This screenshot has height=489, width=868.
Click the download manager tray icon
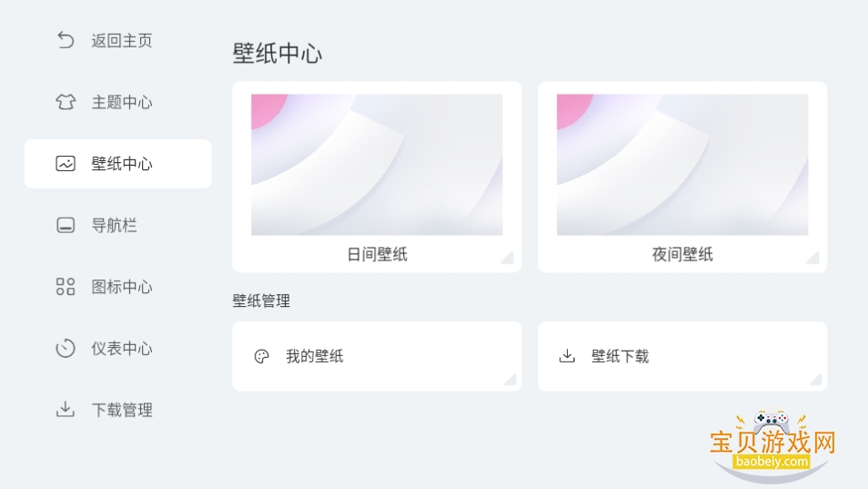pyautogui.click(x=66, y=409)
